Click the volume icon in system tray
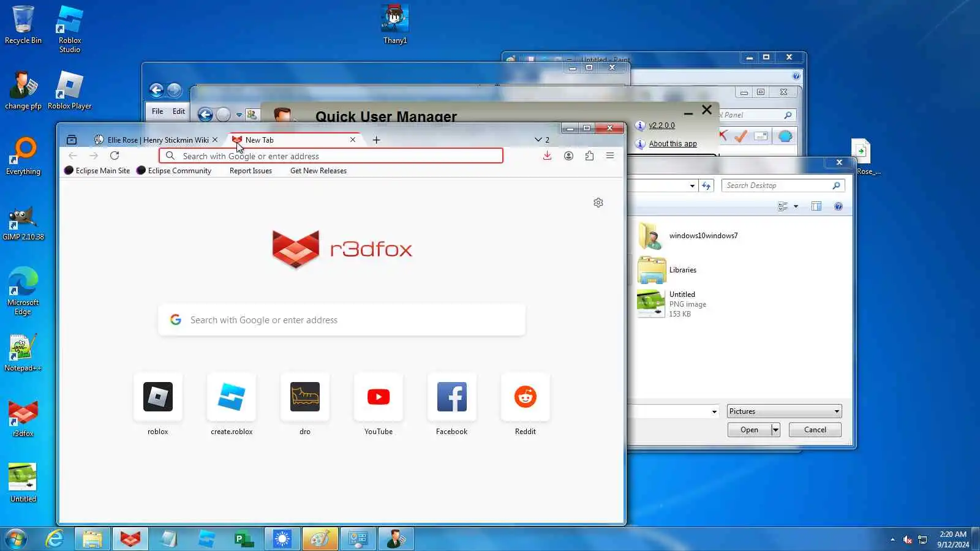This screenshot has width=980, height=551. tap(908, 539)
